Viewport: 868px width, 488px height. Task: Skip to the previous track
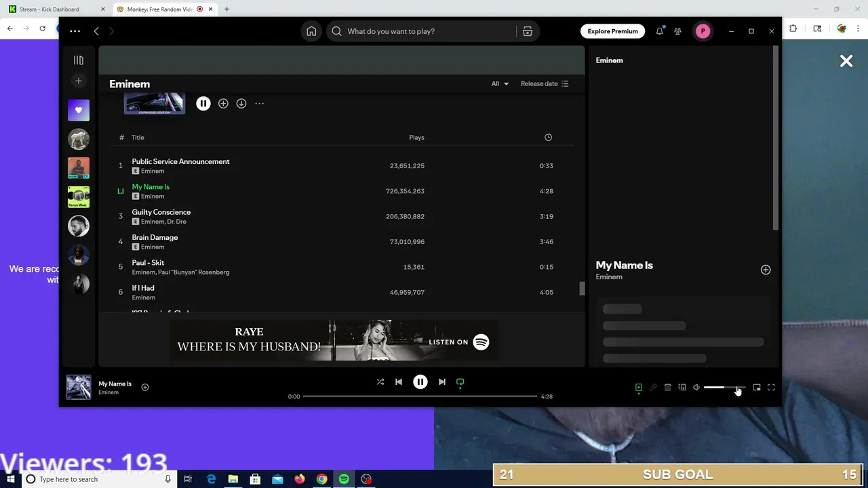399,382
